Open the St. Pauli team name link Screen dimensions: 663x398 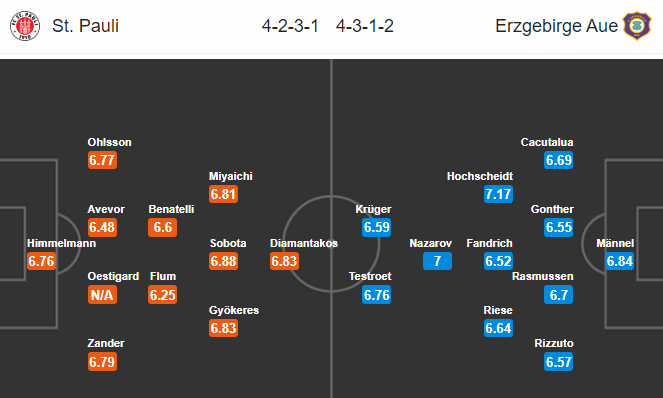[85, 26]
